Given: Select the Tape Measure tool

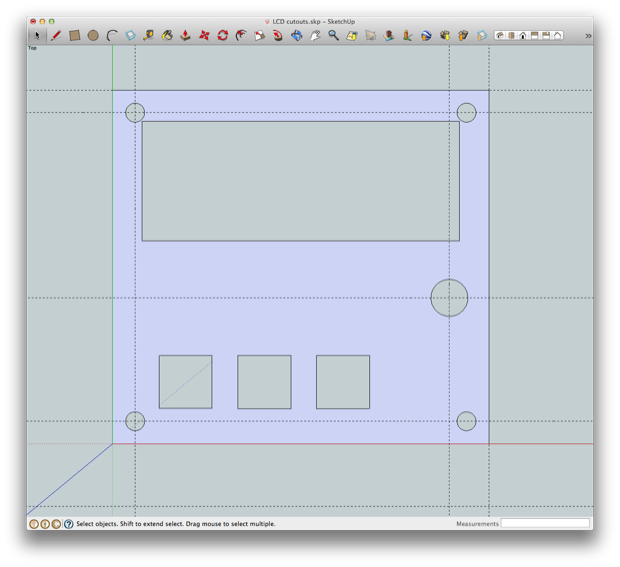Looking at the screenshot, I should (x=149, y=36).
